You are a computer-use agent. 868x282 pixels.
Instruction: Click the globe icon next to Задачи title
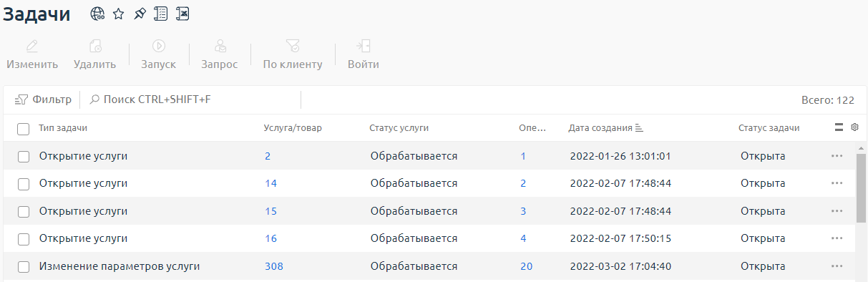tap(97, 14)
